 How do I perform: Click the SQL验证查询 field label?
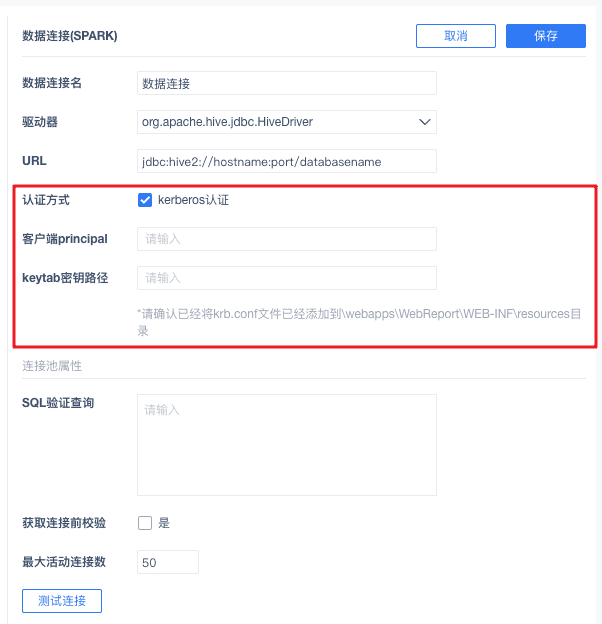pyautogui.click(x=58, y=403)
